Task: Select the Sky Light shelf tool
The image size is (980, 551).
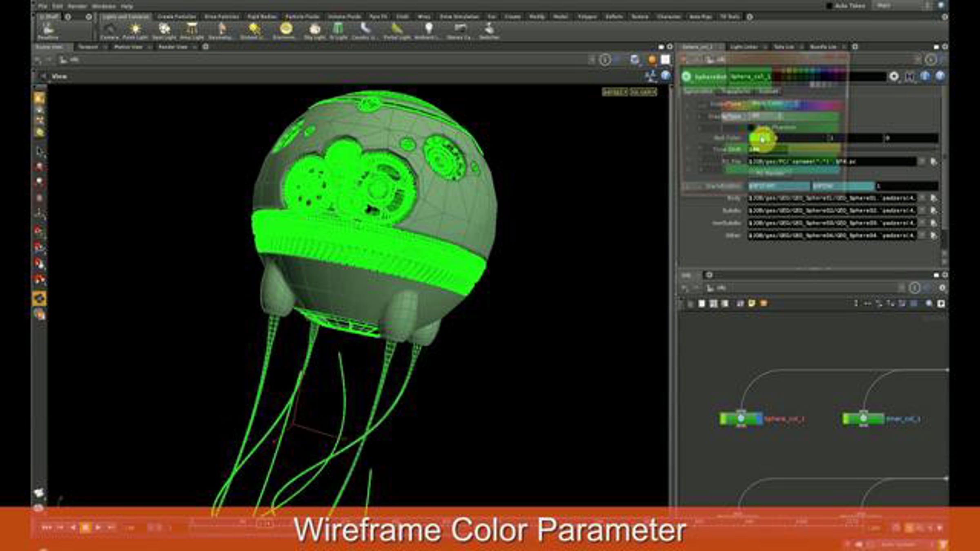Action: point(314,31)
